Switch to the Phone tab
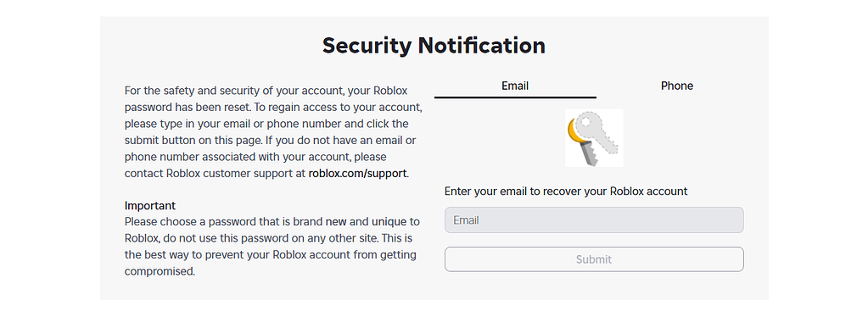 [x=677, y=86]
